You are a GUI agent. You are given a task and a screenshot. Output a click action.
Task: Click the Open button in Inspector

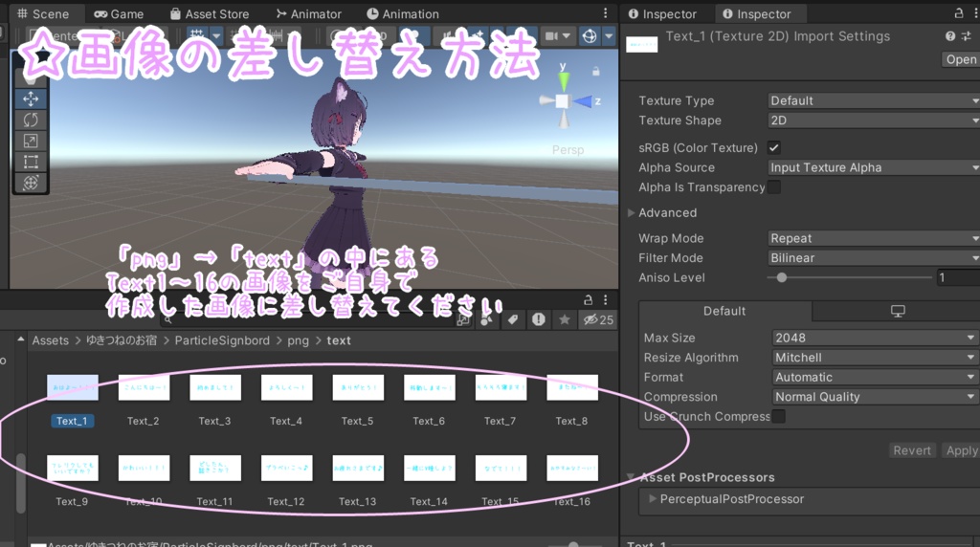961,59
